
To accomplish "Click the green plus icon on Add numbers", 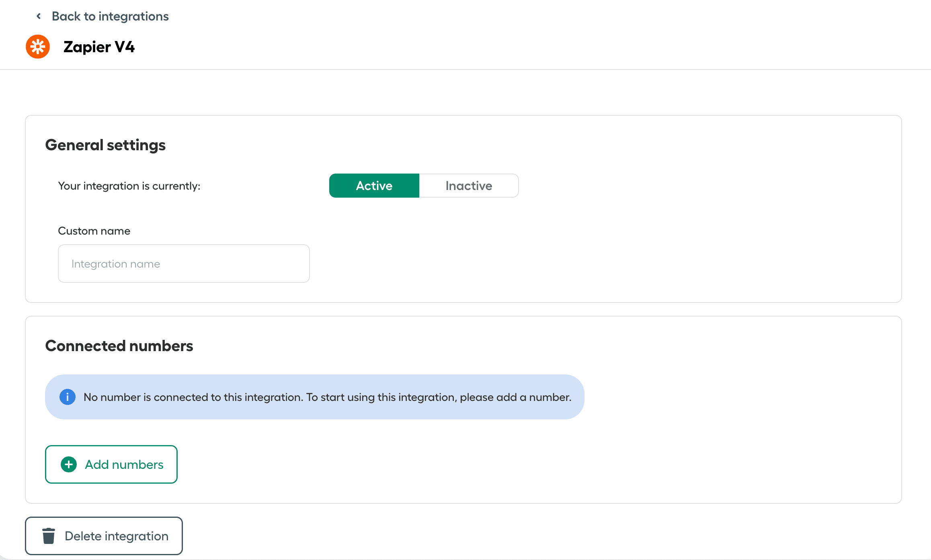I will tap(69, 464).
